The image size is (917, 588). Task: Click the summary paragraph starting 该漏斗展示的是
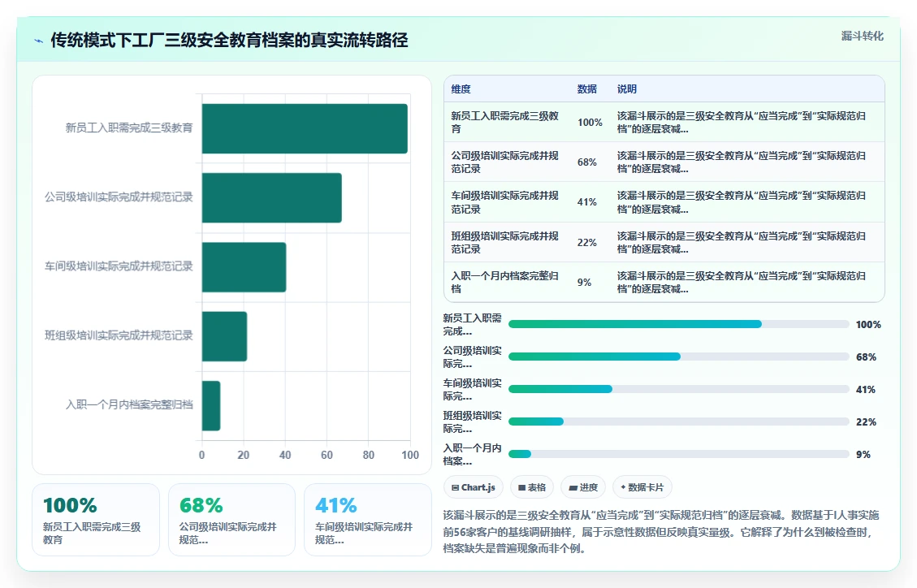[661, 532]
